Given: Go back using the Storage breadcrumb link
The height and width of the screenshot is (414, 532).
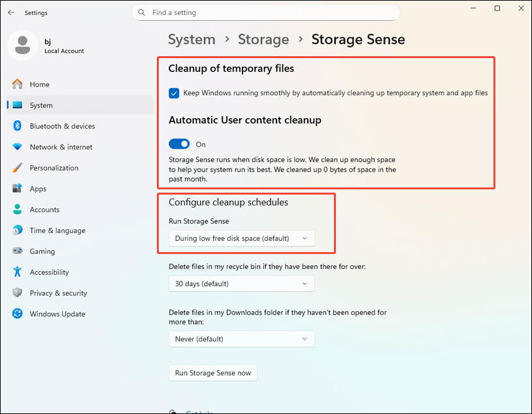Looking at the screenshot, I should click(x=263, y=39).
